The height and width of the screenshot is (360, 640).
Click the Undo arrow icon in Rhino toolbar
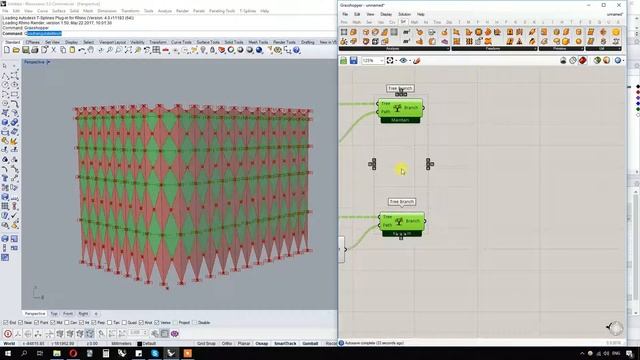coord(82,50)
